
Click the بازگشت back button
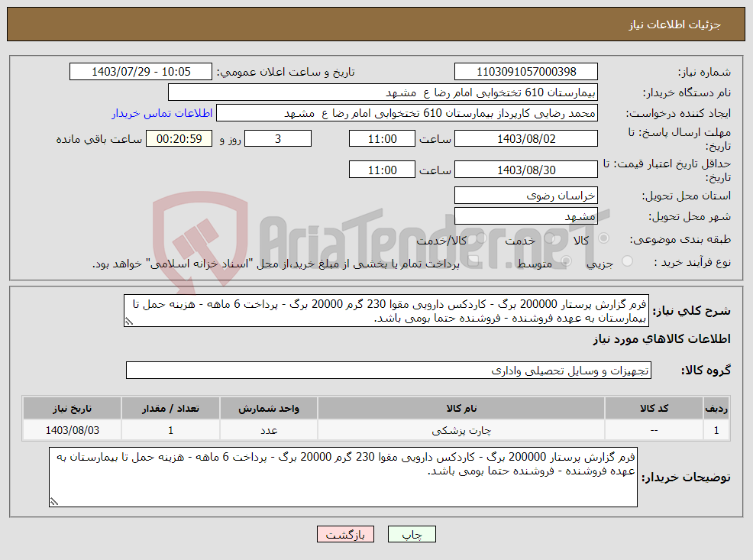[345, 534]
